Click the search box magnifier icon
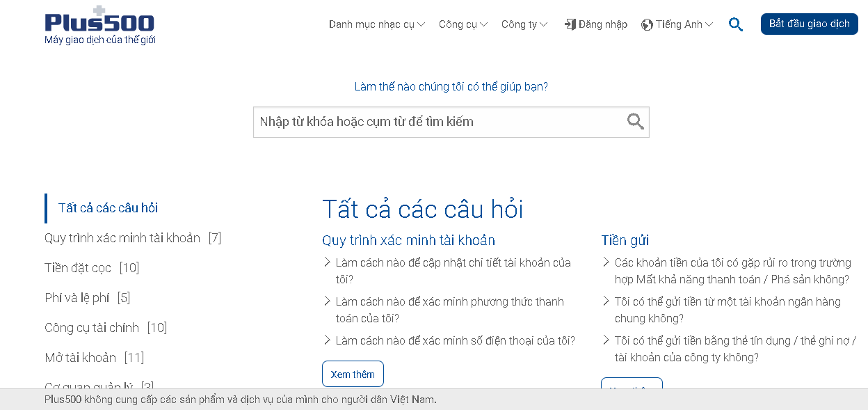The image size is (868, 410). coord(635,122)
